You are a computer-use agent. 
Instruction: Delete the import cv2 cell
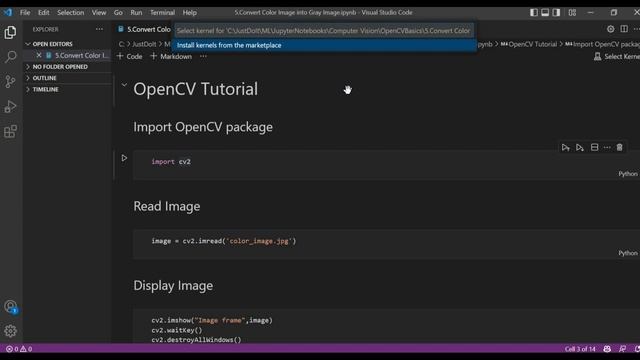[x=620, y=147]
